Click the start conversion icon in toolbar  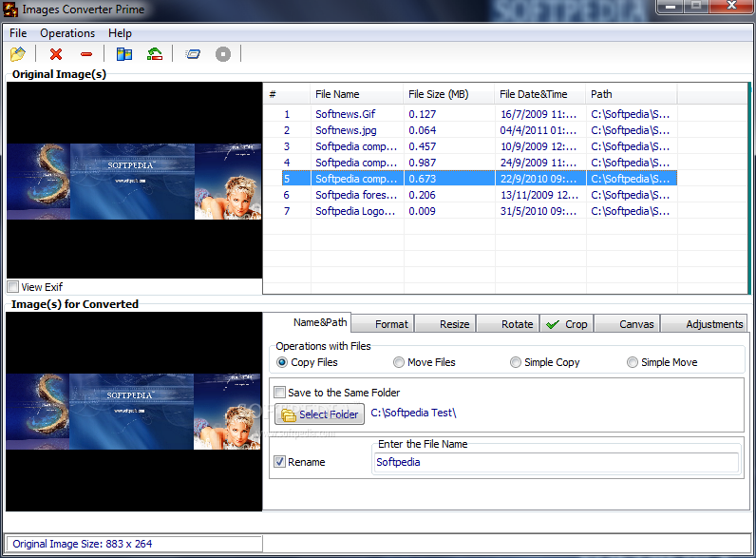pyautogui.click(x=193, y=54)
